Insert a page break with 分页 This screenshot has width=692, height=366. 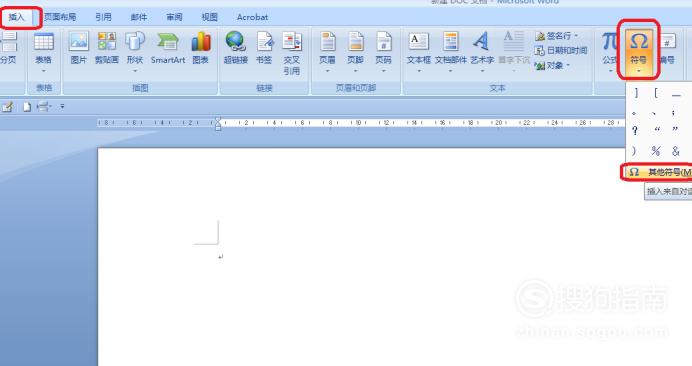click(x=8, y=48)
